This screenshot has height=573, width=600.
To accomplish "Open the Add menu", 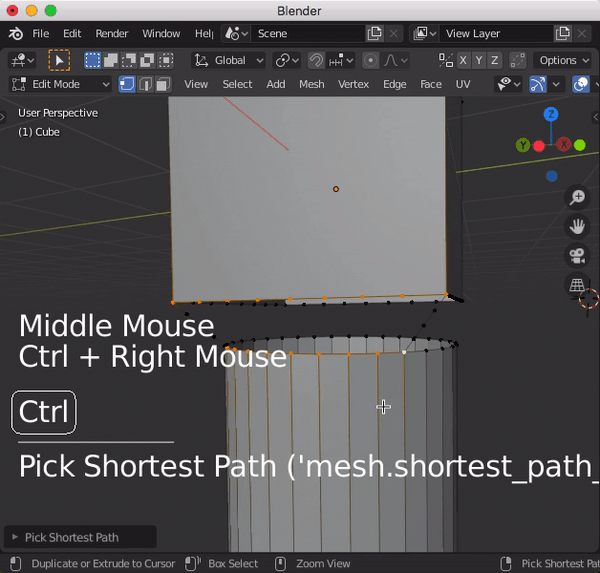I will [276, 84].
